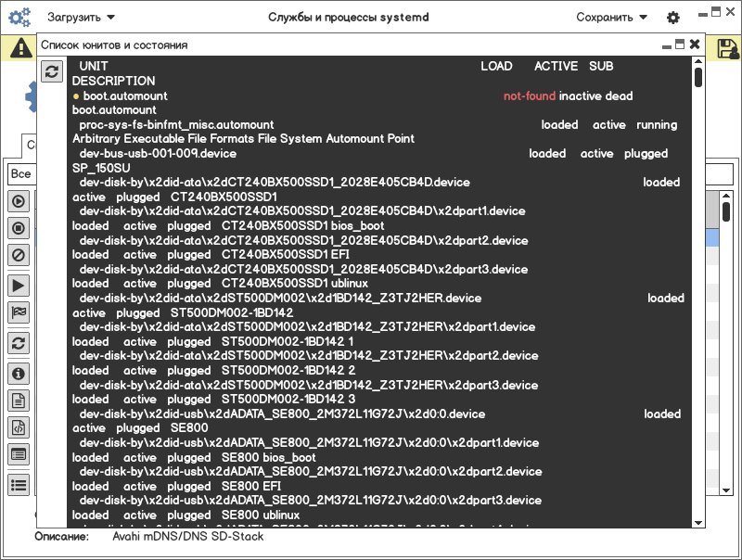The height and width of the screenshot is (560, 742).
Task: Click the flag icon in left toolbar
Action: [x=18, y=312]
